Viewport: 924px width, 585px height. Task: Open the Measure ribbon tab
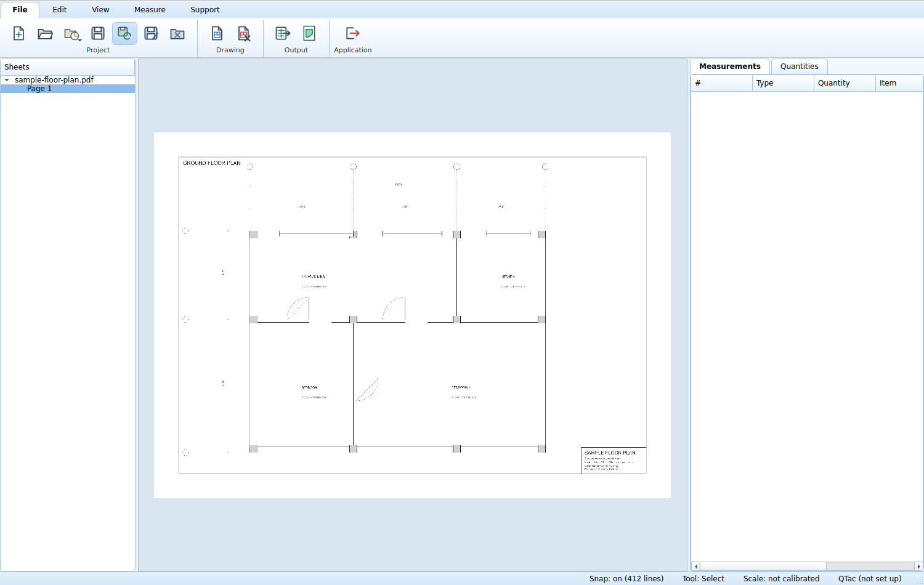[x=150, y=10]
